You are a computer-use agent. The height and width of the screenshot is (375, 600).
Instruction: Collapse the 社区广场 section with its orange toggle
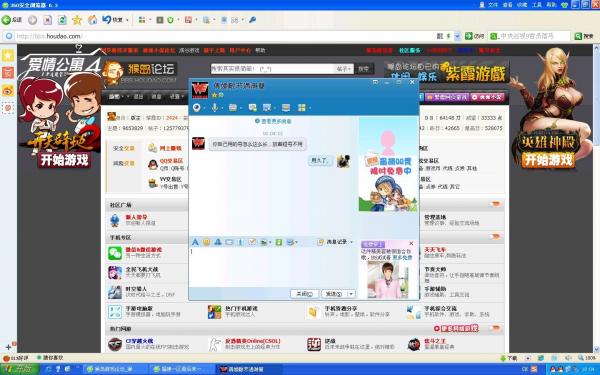pyautogui.click(x=495, y=204)
